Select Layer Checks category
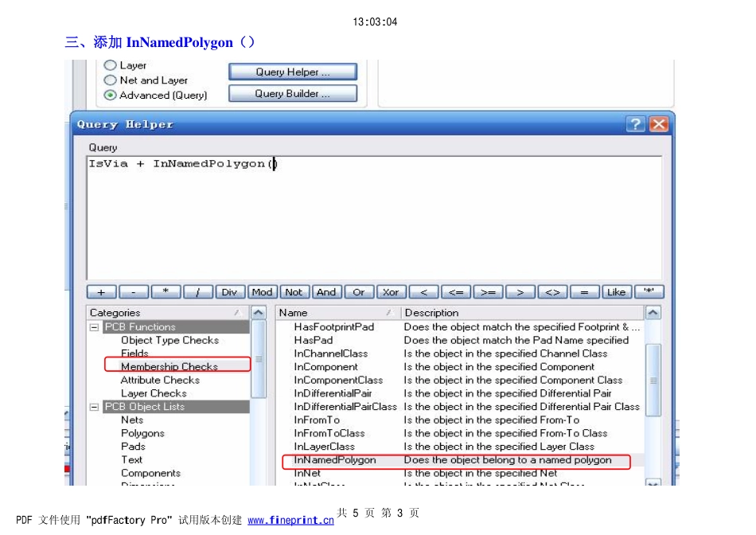The image size is (756, 535). [154, 393]
